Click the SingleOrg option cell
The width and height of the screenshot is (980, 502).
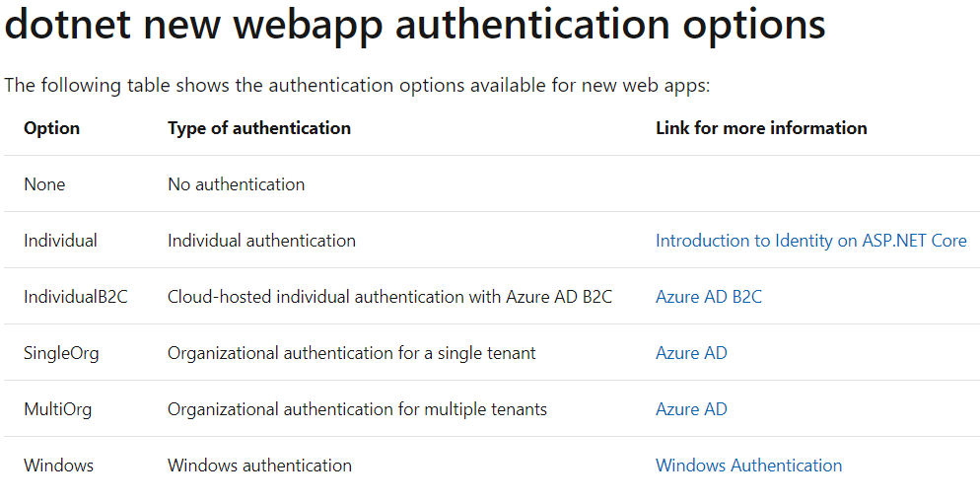coord(61,353)
